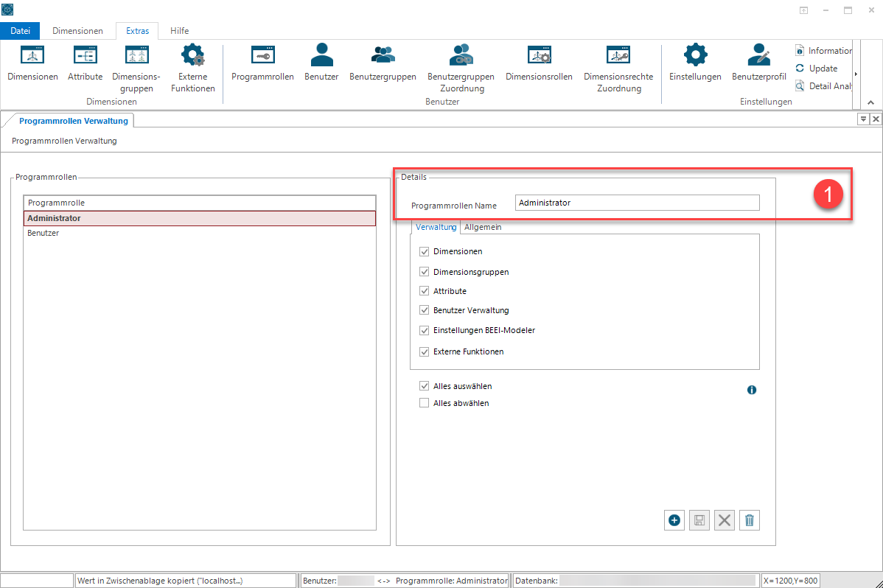Image resolution: width=883 pixels, height=588 pixels.
Task: Switch to the Dimensionen ribbon tab
Action: (77, 30)
